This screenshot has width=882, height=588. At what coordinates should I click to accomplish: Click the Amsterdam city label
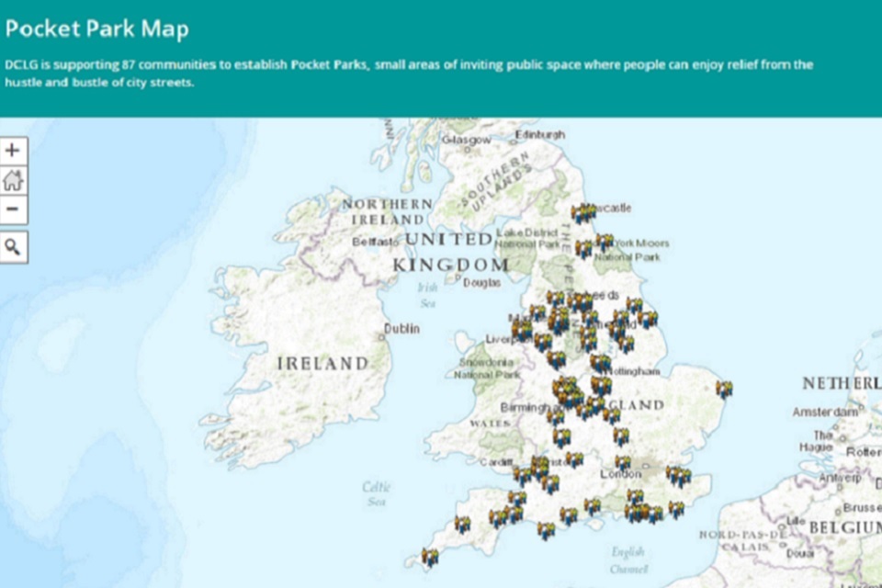[x=825, y=412]
